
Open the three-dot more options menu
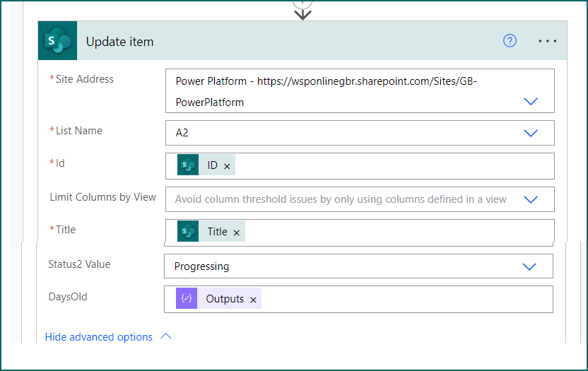click(548, 41)
